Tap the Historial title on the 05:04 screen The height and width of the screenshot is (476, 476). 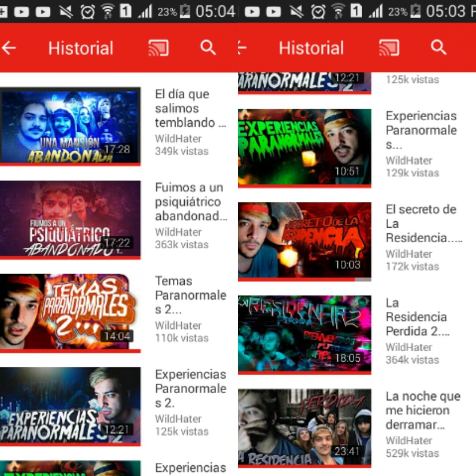click(81, 48)
